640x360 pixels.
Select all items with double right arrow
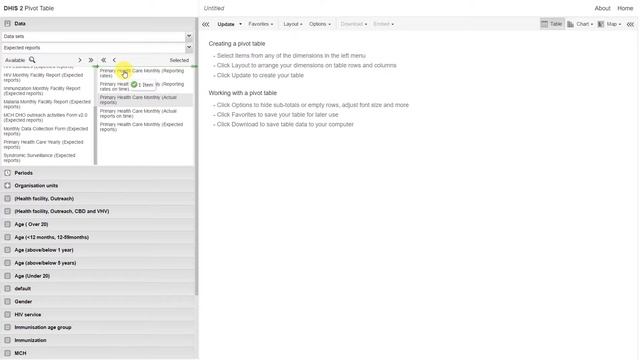point(91,60)
